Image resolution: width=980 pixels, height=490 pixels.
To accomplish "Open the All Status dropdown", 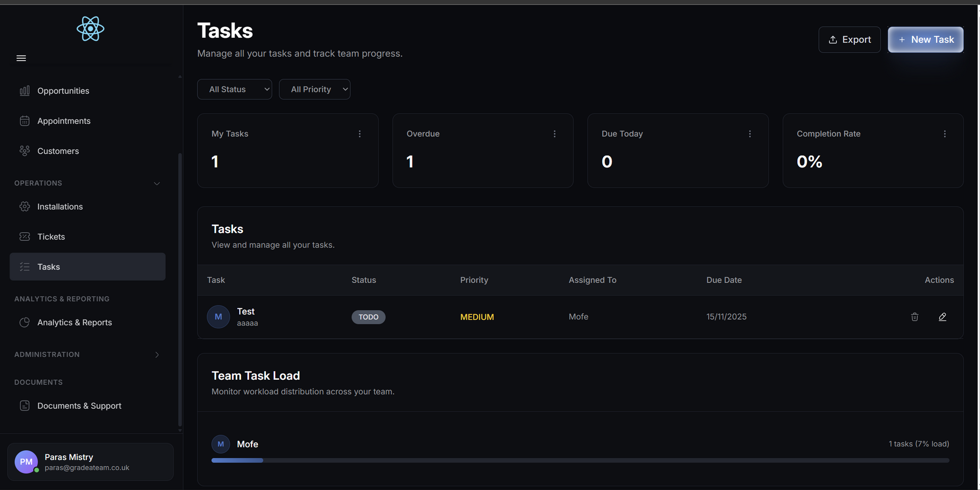I will click(234, 89).
